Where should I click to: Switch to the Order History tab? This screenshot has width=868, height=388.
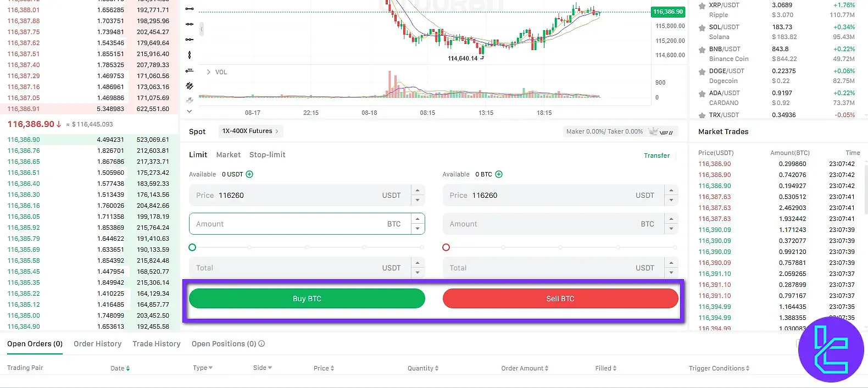[97, 343]
